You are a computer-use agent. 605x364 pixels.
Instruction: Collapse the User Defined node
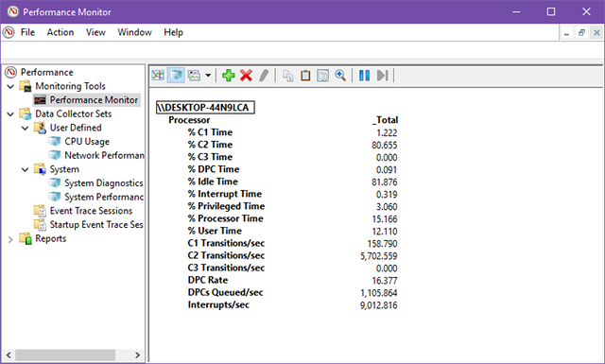26,128
